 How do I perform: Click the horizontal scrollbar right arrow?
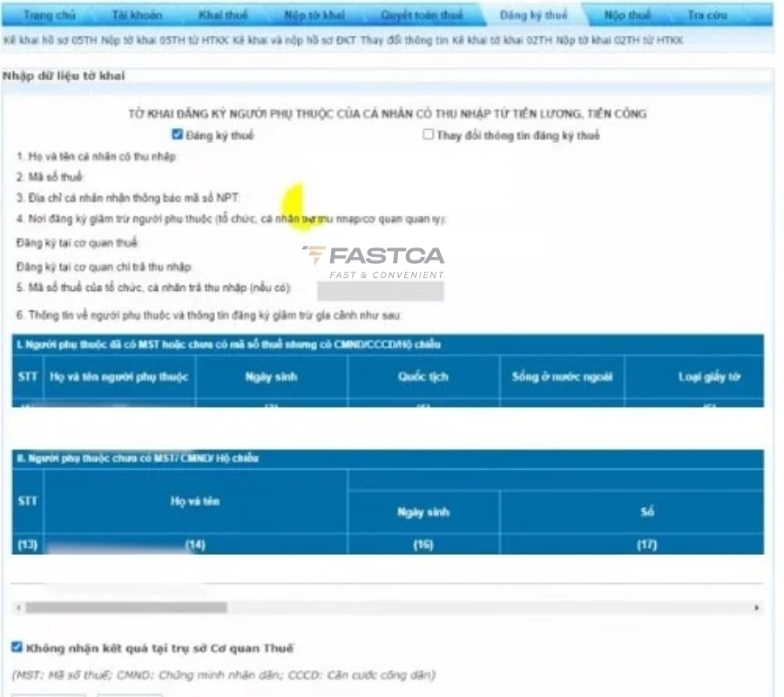[x=756, y=607]
